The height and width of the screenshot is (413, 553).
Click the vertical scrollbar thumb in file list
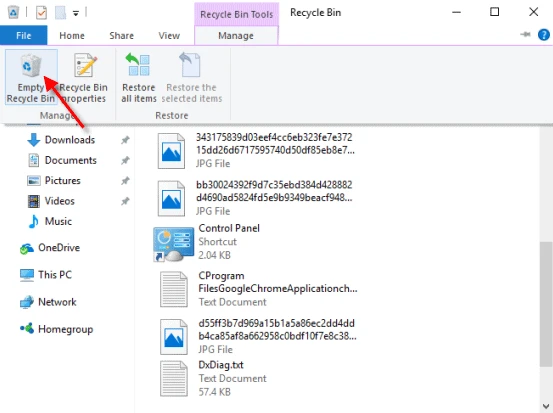546,304
